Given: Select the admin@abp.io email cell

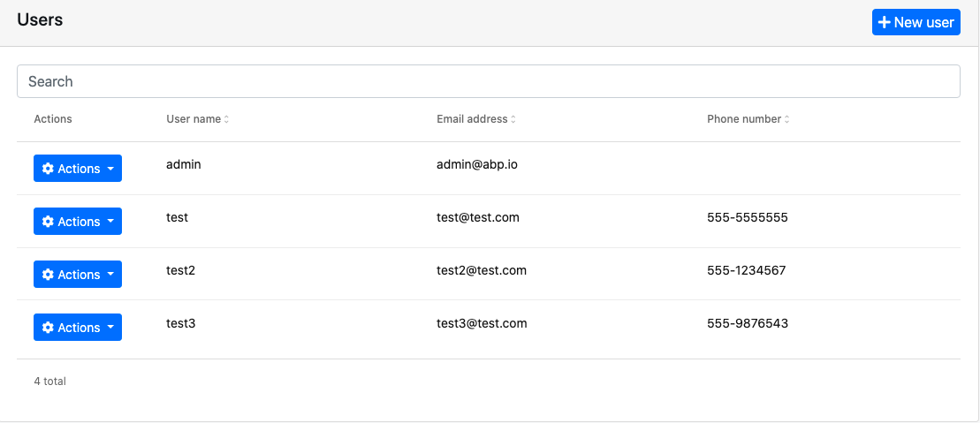Looking at the screenshot, I should pos(477,164).
